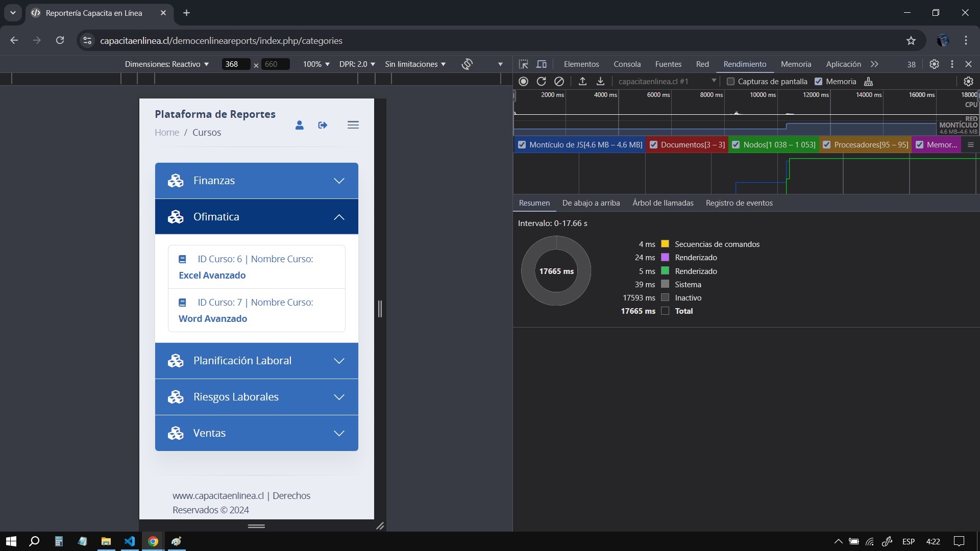Open the DPR: 2.0 dropdown
The image size is (980, 551).
(357, 64)
